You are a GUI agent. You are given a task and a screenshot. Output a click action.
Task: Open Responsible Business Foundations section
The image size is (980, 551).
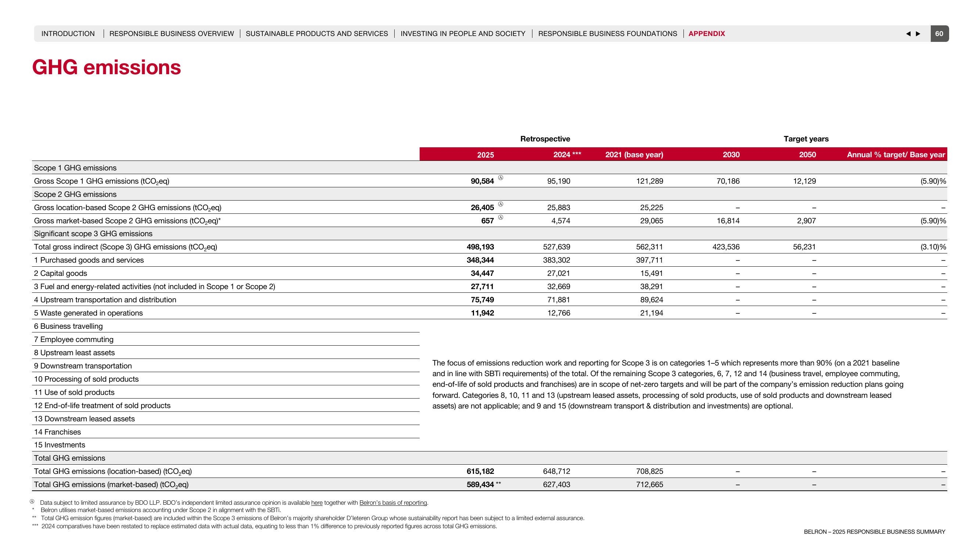tap(607, 33)
